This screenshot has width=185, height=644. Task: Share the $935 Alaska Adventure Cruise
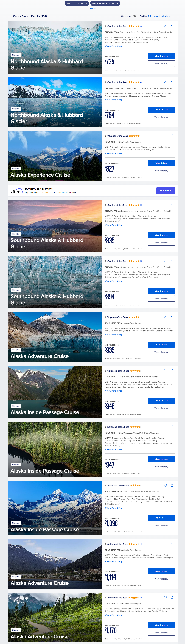(172, 317)
